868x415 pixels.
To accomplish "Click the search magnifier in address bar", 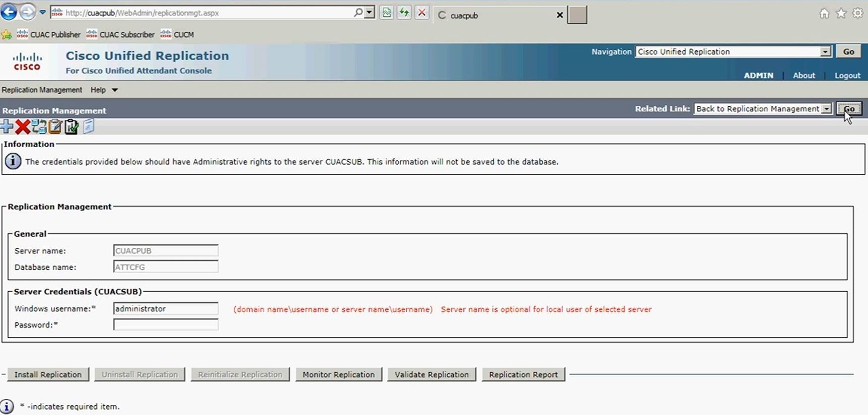I will pyautogui.click(x=358, y=13).
